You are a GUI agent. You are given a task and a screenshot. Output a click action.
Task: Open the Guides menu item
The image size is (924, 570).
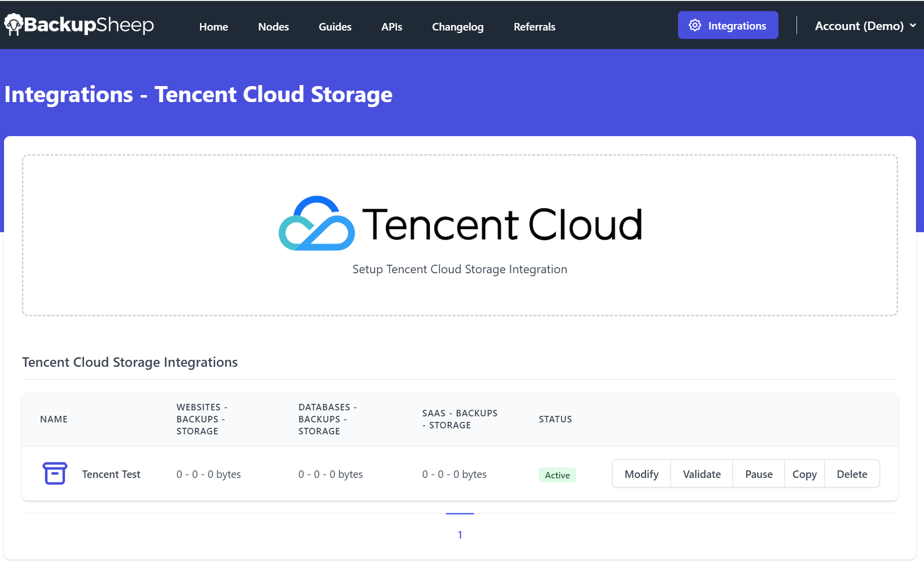tap(335, 27)
